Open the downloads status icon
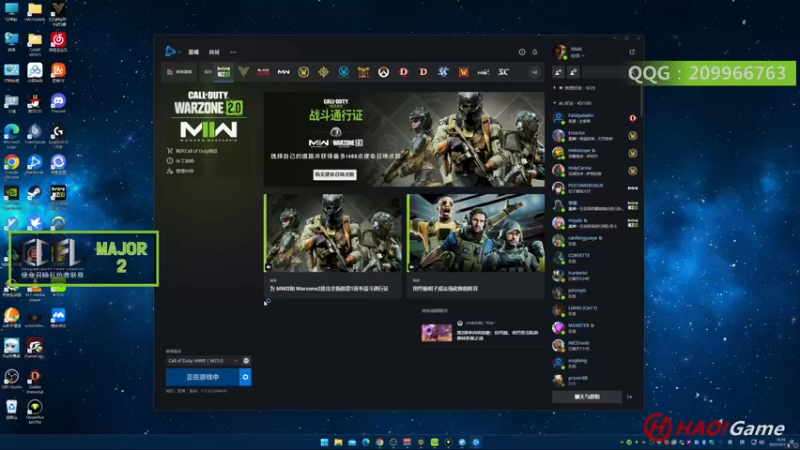The height and width of the screenshot is (450, 800). click(x=522, y=52)
